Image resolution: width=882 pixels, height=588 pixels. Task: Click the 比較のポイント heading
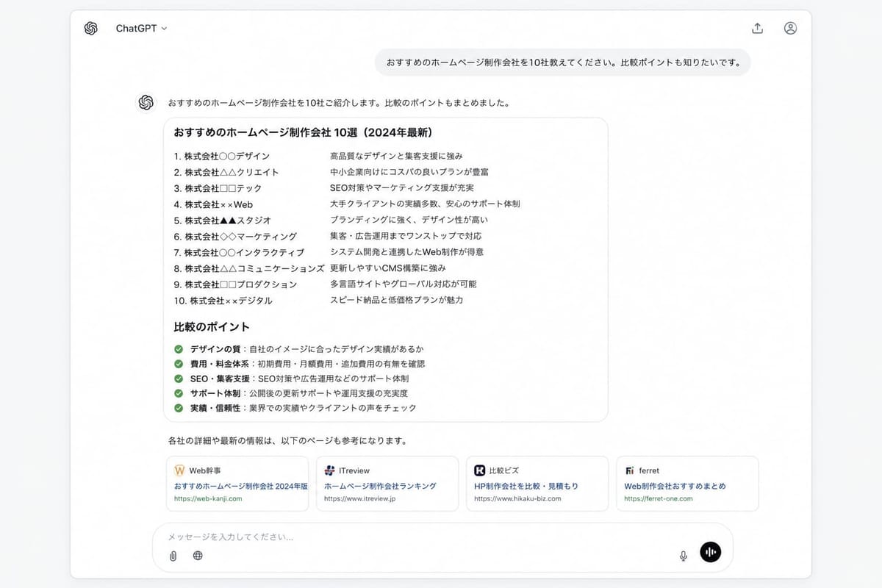pos(212,327)
